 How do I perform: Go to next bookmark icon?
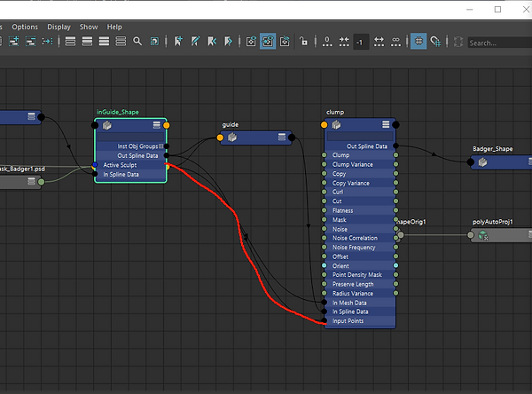coord(229,42)
